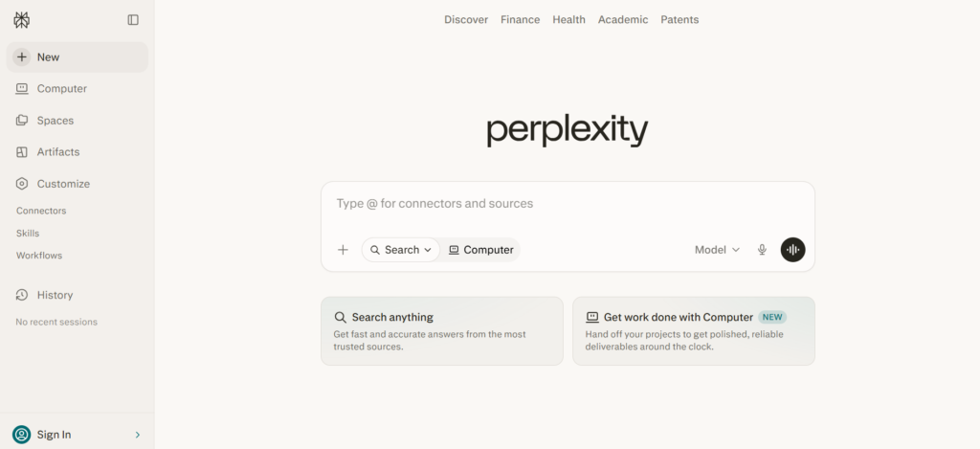Viewport: 980px width, 449px height.
Task: Expand the Search mode dropdown
Action: pos(401,250)
